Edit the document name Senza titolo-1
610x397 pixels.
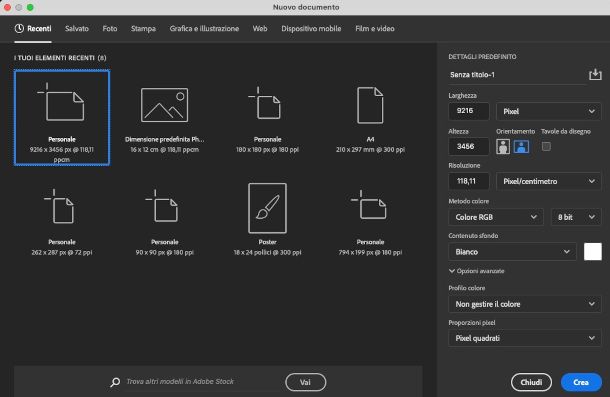pyautogui.click(x=517, y=75)
